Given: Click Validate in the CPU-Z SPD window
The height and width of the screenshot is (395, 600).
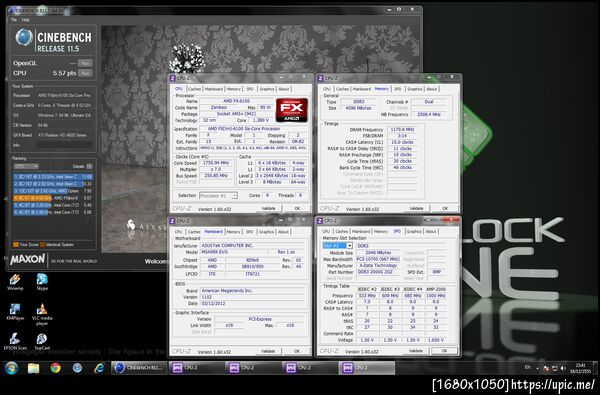Looking at the screenshot, I should pyautogui.click(x=416, y=351).
